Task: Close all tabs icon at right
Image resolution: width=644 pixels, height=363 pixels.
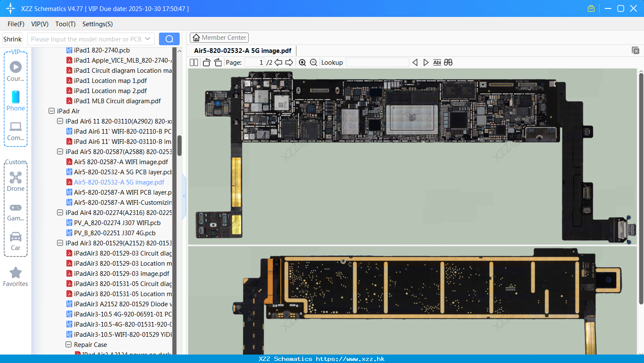Action: point(635,50)
